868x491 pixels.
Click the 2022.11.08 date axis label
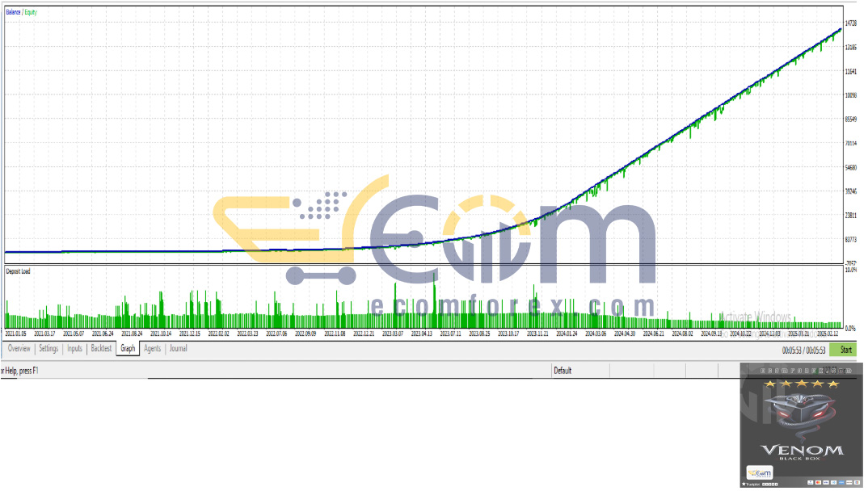pos(335,334)
